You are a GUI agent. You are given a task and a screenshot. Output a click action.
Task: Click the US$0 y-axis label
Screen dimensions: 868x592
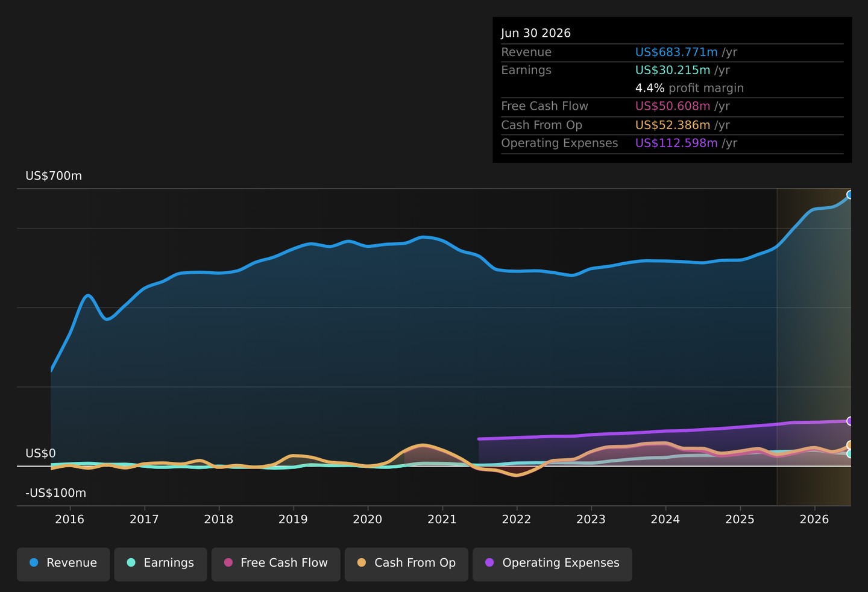pos(40,453)
